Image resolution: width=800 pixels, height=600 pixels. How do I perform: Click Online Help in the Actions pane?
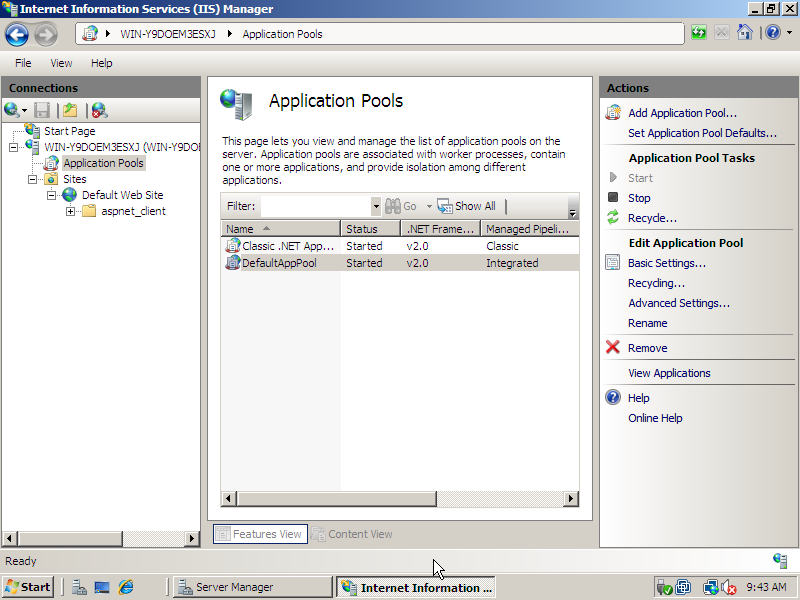[x=655, y=417]
